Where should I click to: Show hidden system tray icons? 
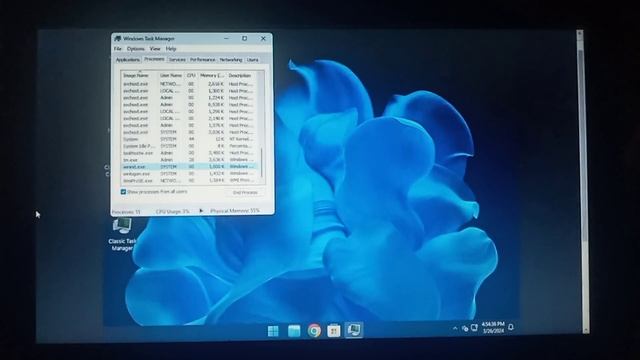click(x=455, y=328)
